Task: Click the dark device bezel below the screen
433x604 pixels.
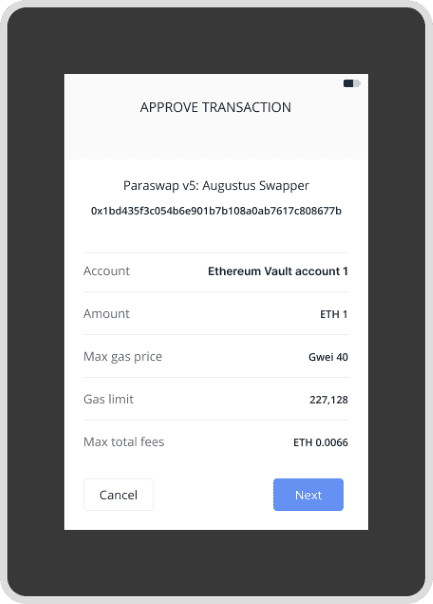Action: pos(216,562)
